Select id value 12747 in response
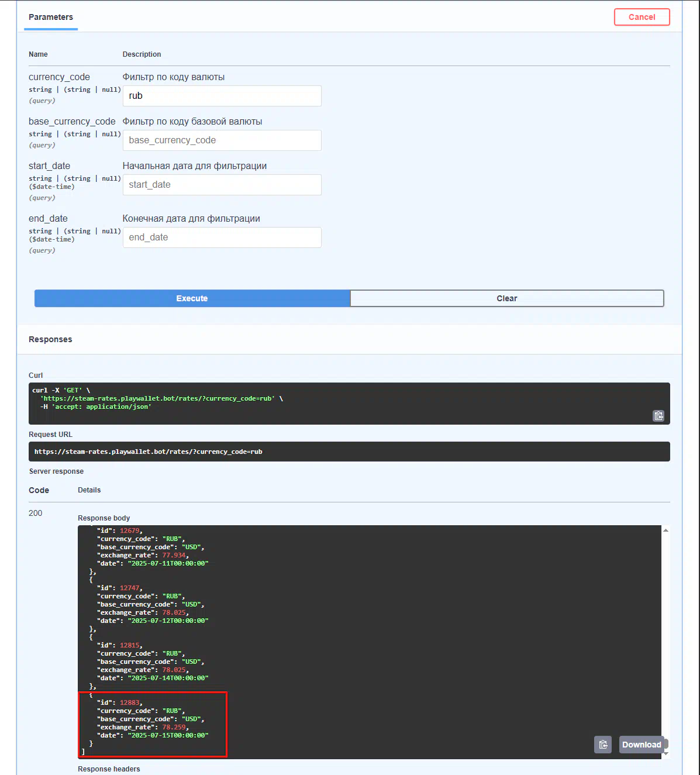Screen dimensions: 700x775 click(x=130, y=588)
